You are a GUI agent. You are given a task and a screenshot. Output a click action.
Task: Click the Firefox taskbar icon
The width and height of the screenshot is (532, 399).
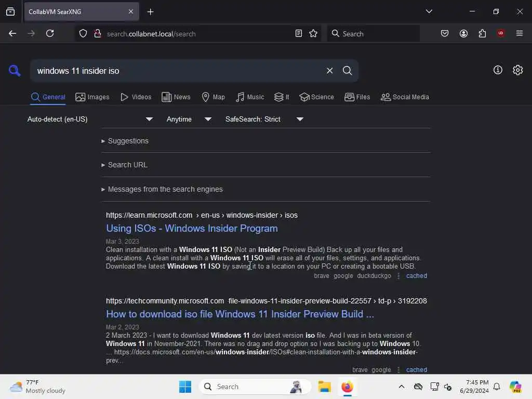tap(347, 387)
